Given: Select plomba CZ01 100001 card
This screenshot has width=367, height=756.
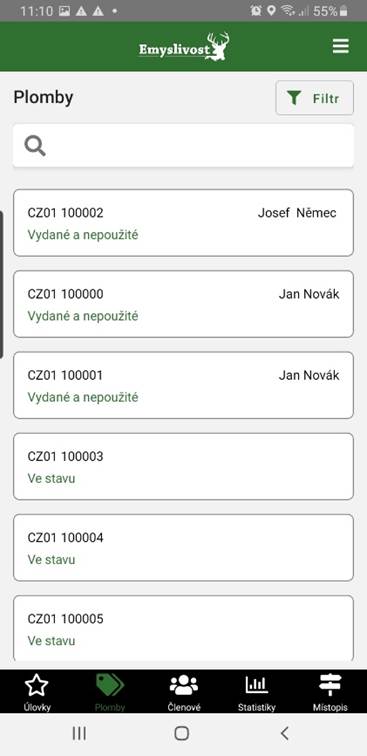Looking at the screenshot, I should pyautogui.click(x=183, y=385).
